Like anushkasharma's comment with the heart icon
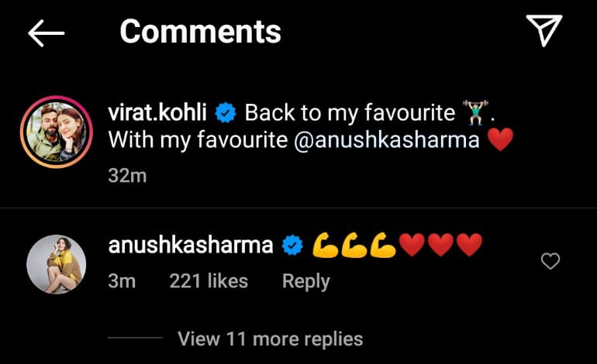Viewport: 597px width, 364px height. (x=550, y=262)
